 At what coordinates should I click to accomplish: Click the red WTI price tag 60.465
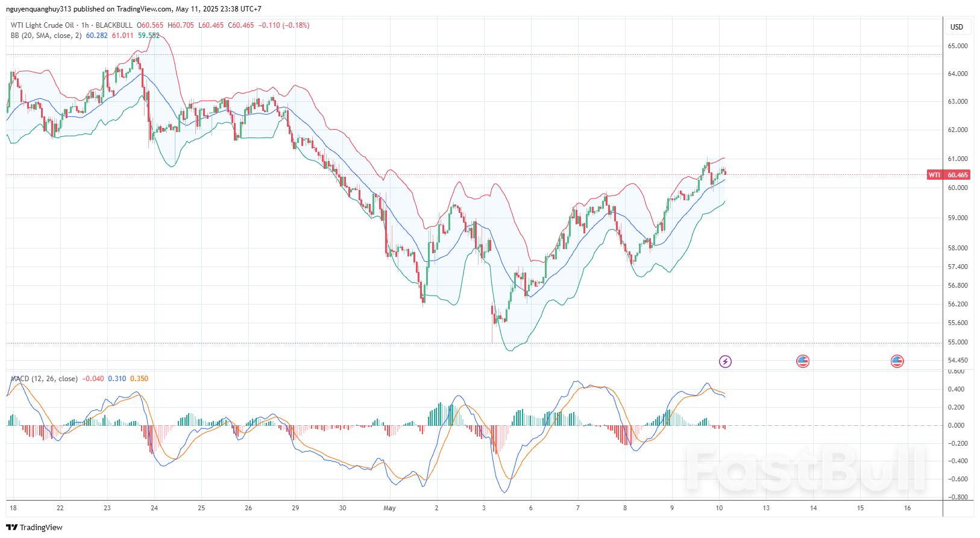[948, 175]
